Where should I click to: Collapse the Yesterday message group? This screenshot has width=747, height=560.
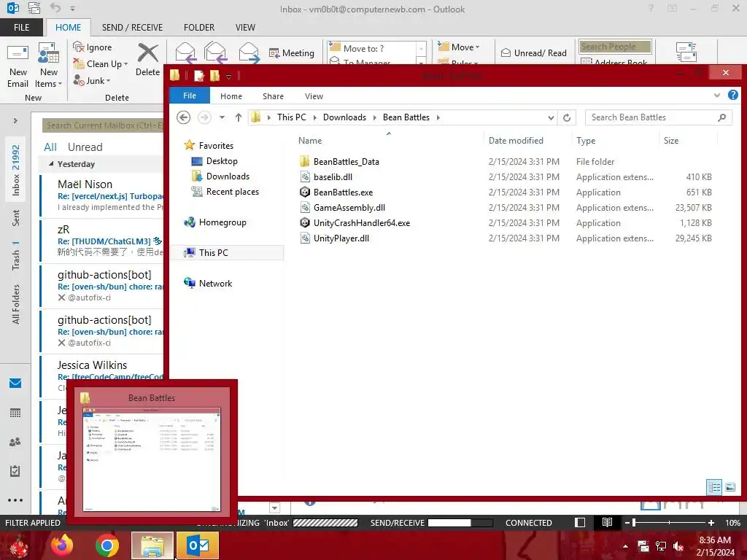[x=52, y=164]
